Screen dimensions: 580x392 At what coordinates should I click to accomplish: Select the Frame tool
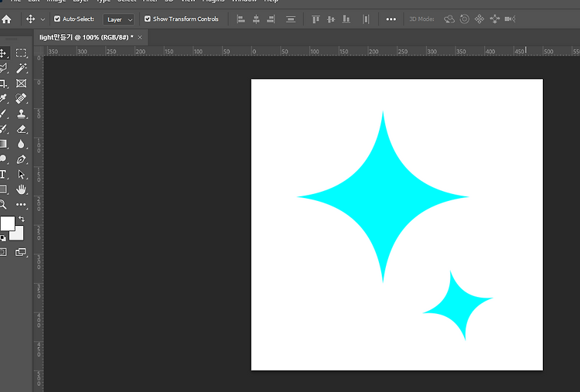pyautogui.click(x=21, y=84)
